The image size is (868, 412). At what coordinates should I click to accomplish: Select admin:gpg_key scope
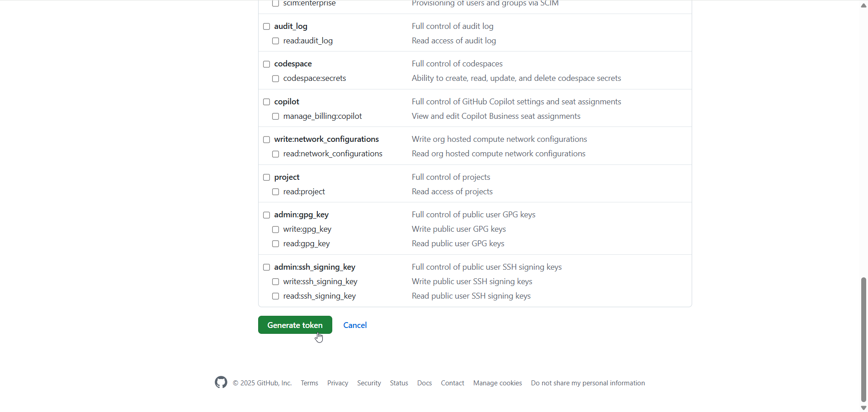[x=266, y=215]
